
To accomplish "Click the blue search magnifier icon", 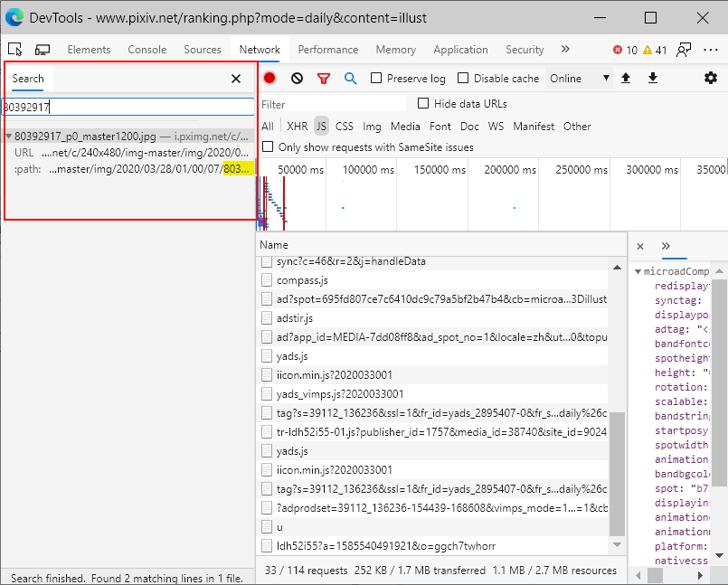I will [351, 79].
